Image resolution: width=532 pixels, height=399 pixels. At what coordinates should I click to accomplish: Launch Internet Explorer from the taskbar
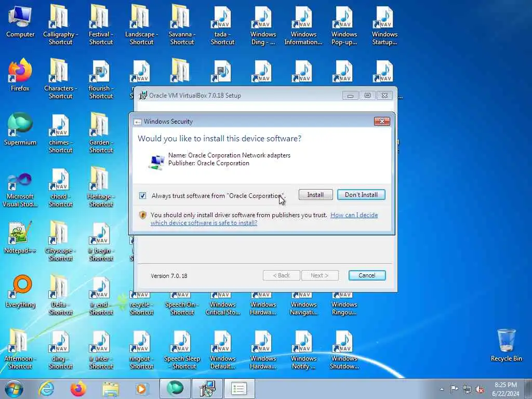tap(46, 389)
